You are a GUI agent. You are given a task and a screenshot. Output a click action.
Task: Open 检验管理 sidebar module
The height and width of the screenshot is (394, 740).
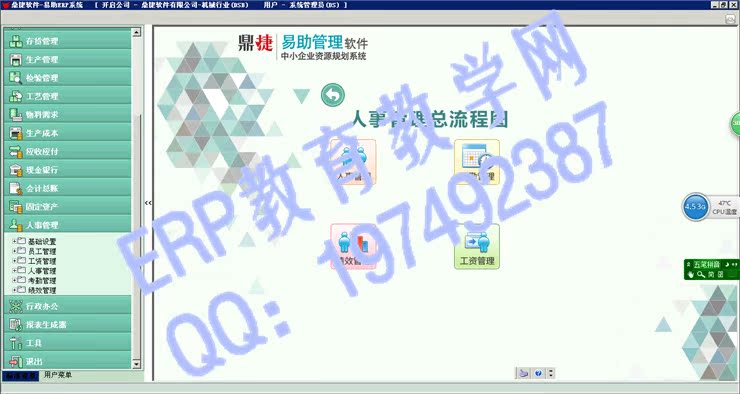[67, 78]
